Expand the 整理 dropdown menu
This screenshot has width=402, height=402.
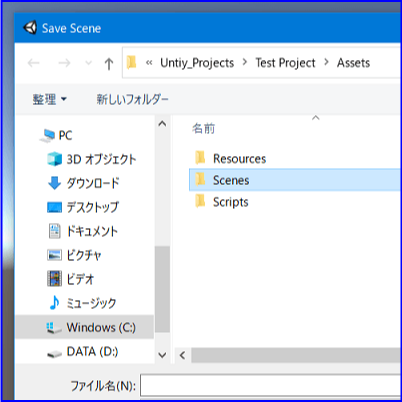(x=49, y=99)
